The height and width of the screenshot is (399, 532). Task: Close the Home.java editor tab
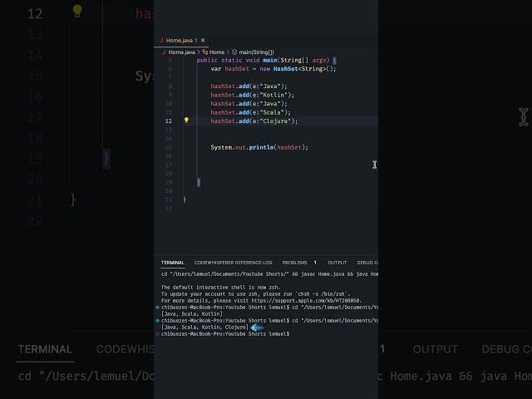(203, 40)
